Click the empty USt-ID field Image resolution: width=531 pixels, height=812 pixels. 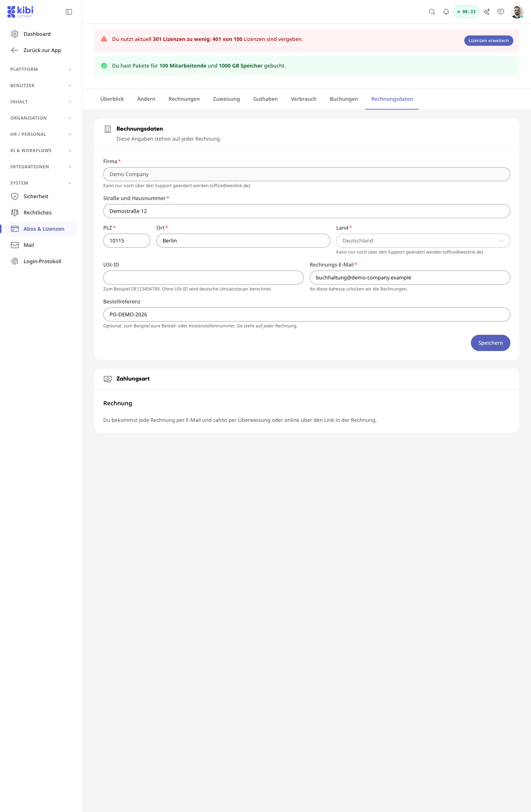[204, 278]
